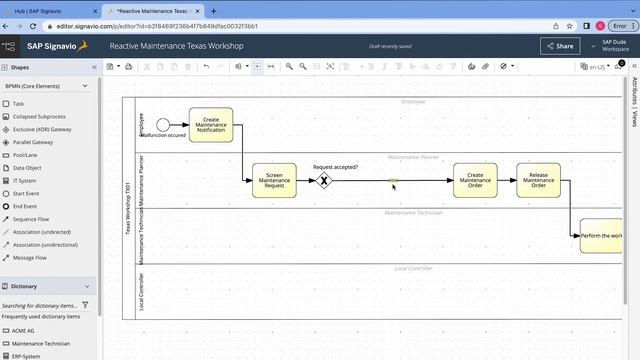Redo the last undone action
The height and width of the screenshot is (360, 640).
pos(220,67)
